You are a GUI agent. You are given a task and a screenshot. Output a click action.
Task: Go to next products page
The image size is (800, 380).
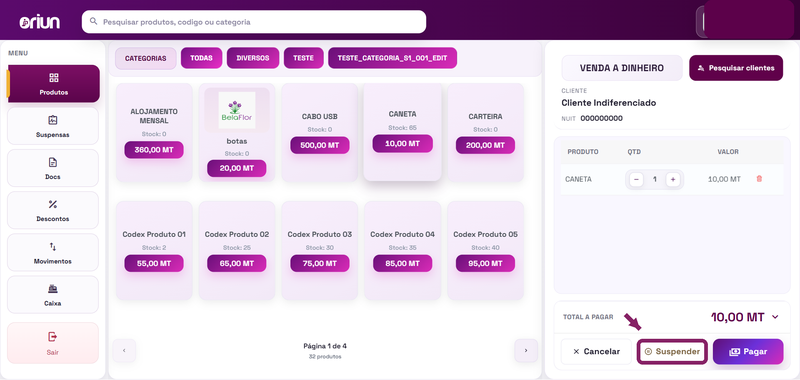point(526,350)
